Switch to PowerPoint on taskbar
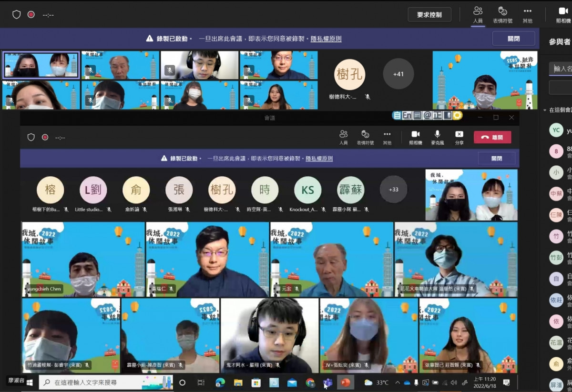572x392 pixels. click(x=346, y=382)
